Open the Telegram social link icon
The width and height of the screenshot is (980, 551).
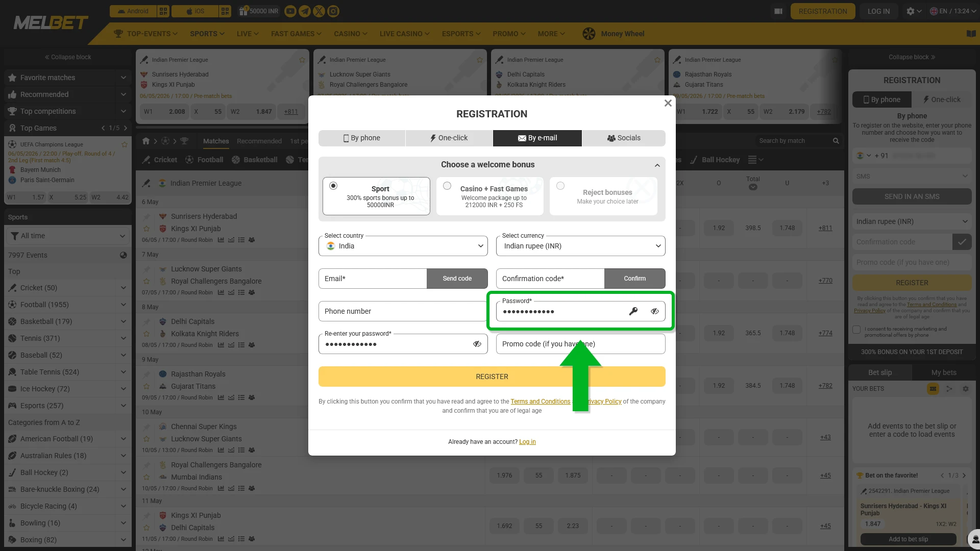coord(304,11)
